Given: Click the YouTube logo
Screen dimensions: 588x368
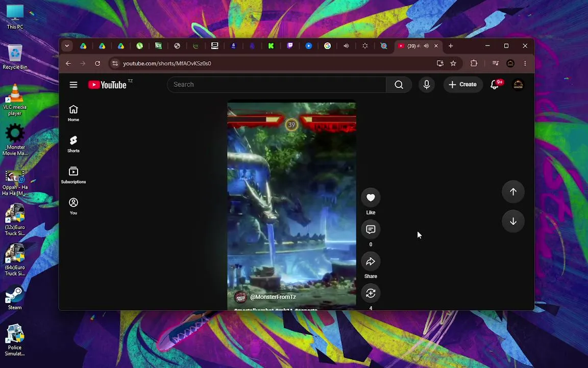Looking at the screenshot, I should (x=107, y=85).
